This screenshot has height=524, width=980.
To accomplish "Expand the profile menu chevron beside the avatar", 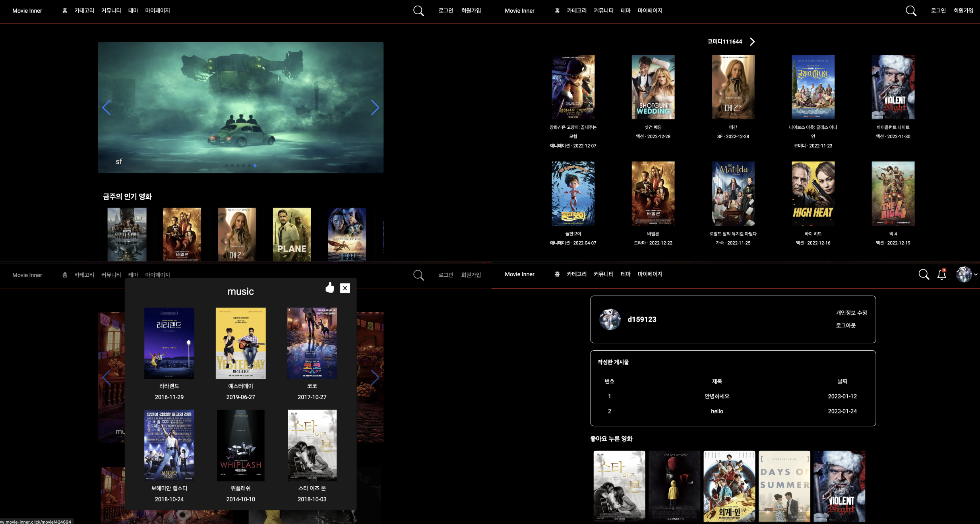I will coord(976,274).
